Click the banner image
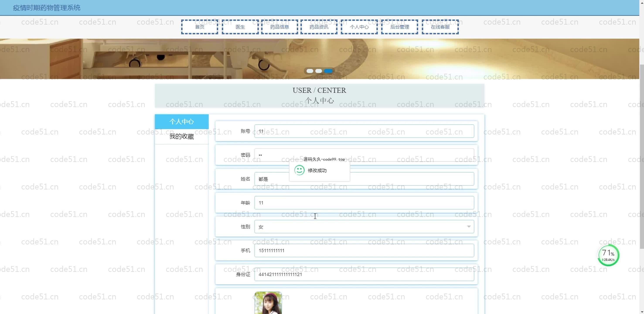Image resolution: width=644 pixels, height=314 pixels. click(x=320, y=59)
